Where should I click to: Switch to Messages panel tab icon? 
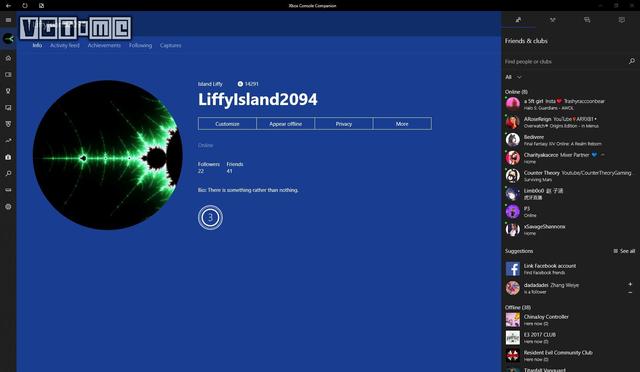click(587, 20)
